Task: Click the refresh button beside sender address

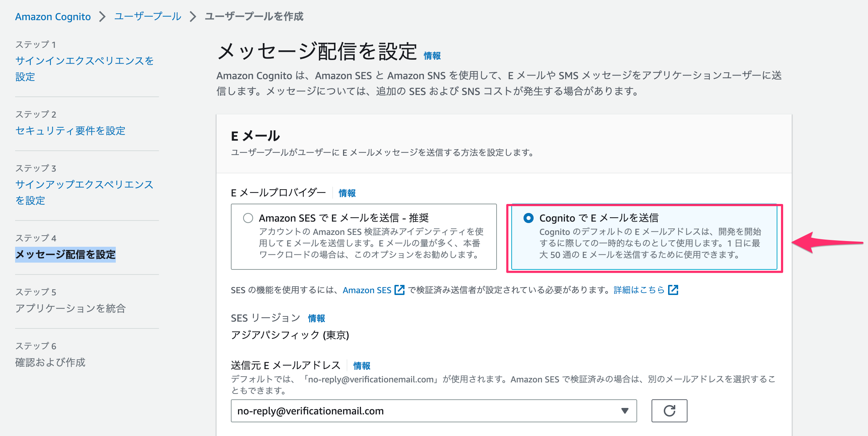Action: (669, 411)
